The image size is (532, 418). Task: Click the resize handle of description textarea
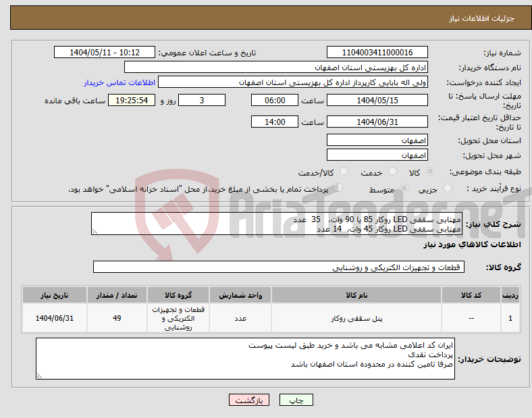coord(95,232)
